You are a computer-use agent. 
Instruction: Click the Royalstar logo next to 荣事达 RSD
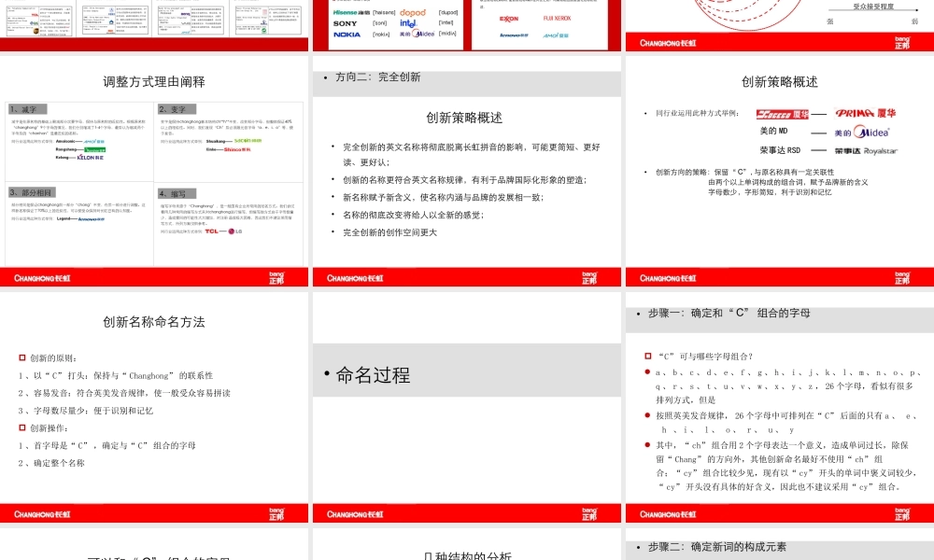pyautogui.click(x=880, y=149)
